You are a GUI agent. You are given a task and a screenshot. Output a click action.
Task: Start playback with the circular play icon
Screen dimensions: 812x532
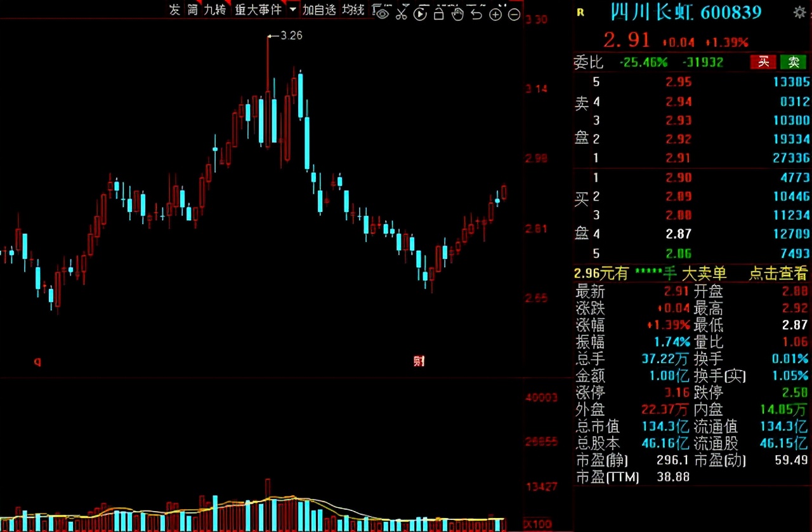click(420, 13)
